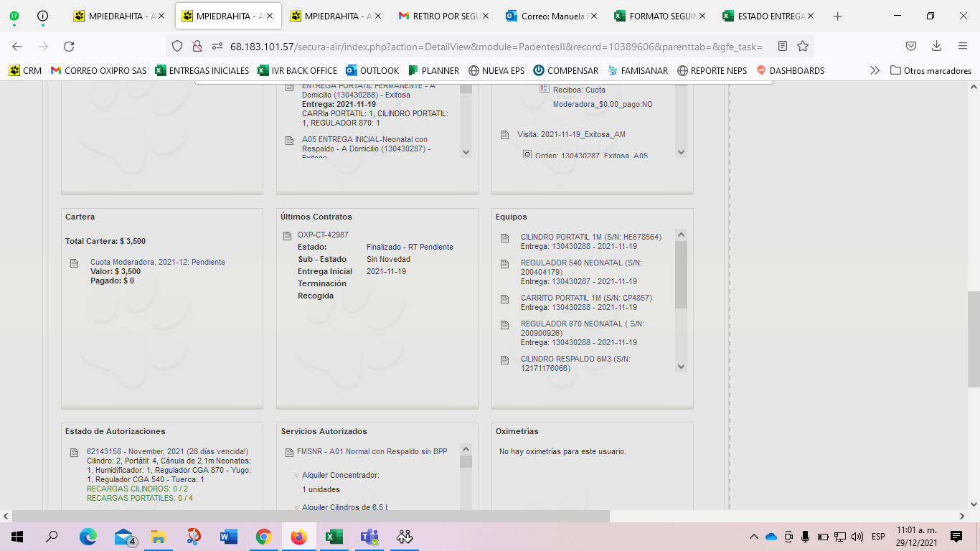This screenshot has width=980, height=551.
Task: Click the icon beside A05 ENTREGA INICIAL-Neonatal
Action: [x=289, y=141]
